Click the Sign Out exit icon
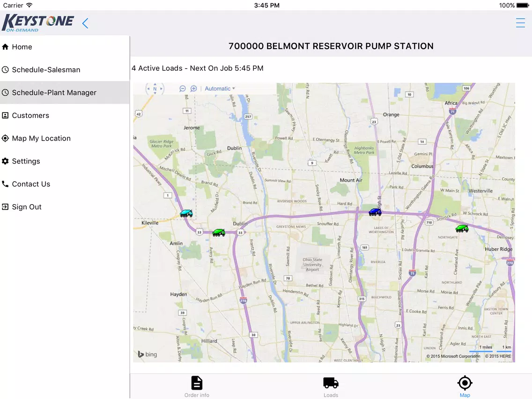Screen dimensions: 532x399 (5, 207)
